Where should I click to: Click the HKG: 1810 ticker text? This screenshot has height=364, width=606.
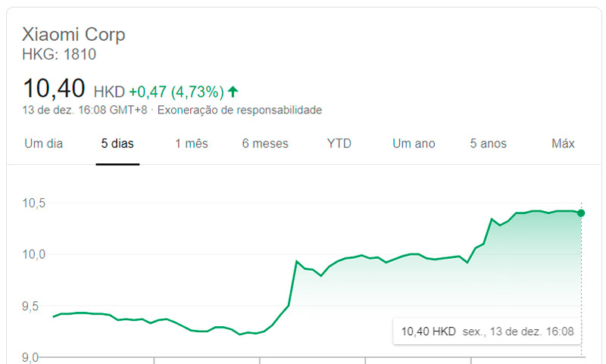coord(59,54)
